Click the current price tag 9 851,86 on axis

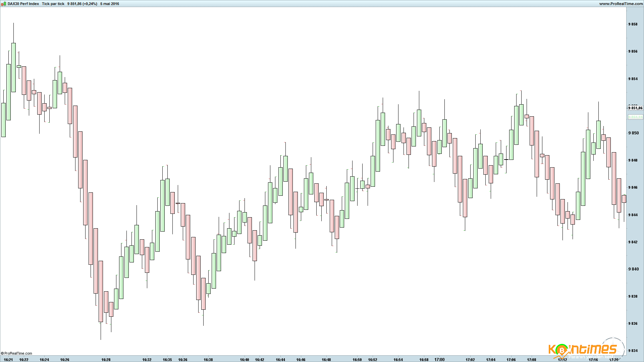(x=635, y=108)
